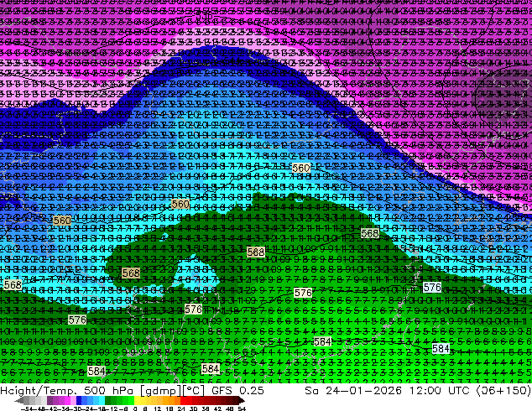Image resolution: width=532 pixels, height=411 pixels.
Task: Click the "[°C]" unit label
Action: tap(192, 391)
